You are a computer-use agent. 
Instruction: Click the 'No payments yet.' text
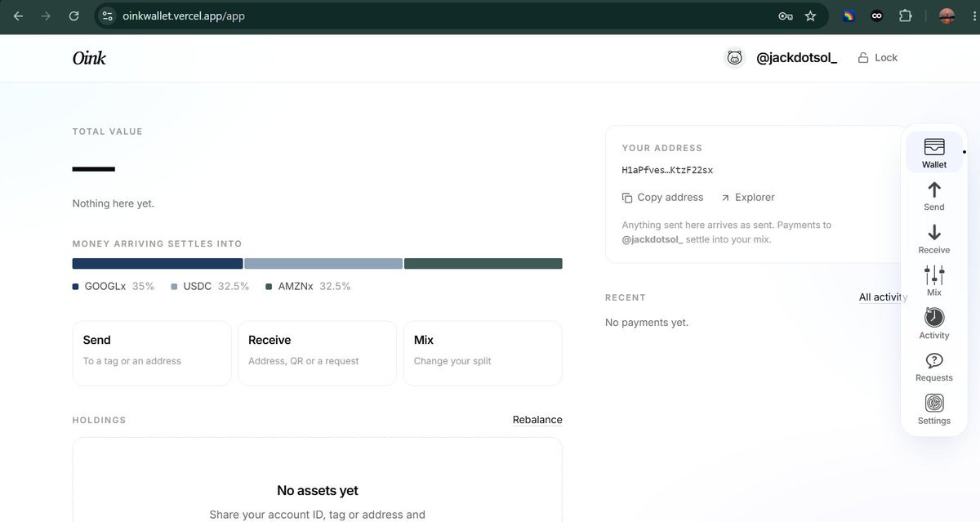click(647, 323)
